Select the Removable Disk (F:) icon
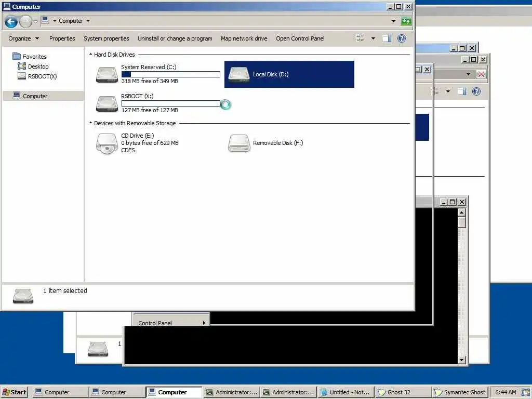Image resolution: width=532 pixels, height=399 pixels. click(x=239, y=143)
